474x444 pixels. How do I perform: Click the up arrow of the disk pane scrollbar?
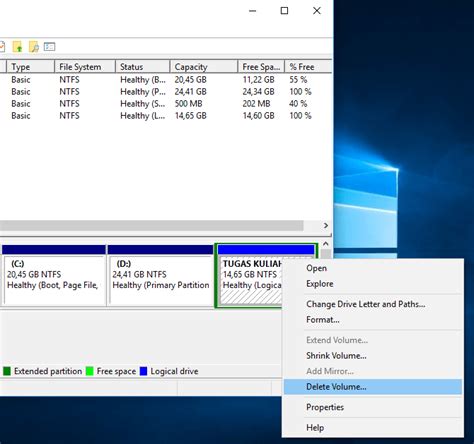(x=326, y=244)
